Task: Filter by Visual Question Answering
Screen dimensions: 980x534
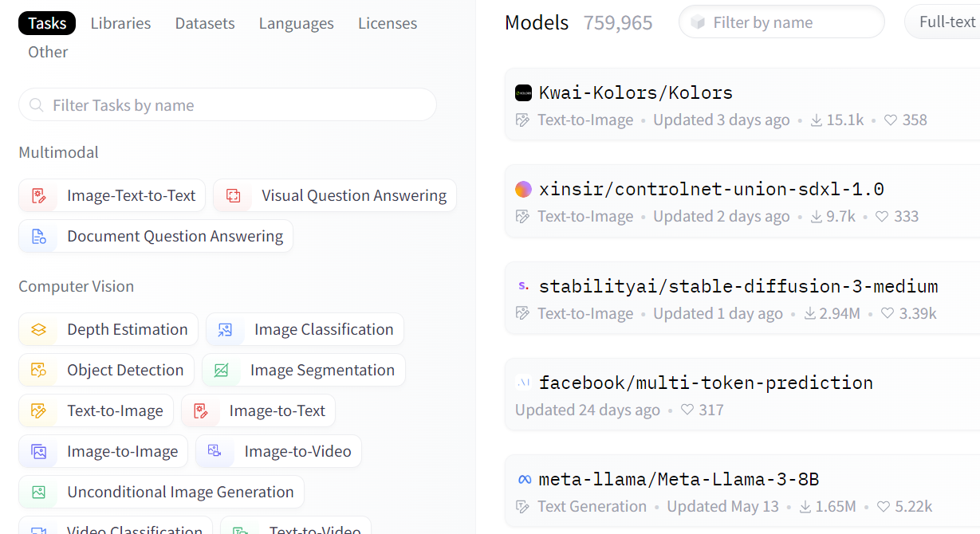Action: (x=335, y=195)
